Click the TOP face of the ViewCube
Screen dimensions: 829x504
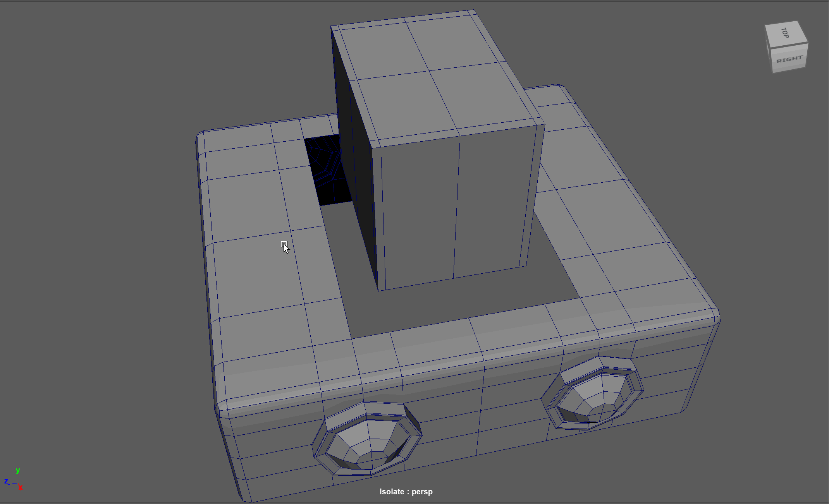[x=786, y=33]
